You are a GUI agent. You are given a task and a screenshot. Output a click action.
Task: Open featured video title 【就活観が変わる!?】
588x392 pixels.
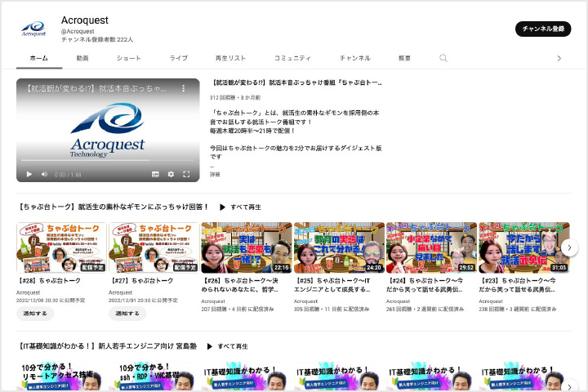(x=297, y=82)
